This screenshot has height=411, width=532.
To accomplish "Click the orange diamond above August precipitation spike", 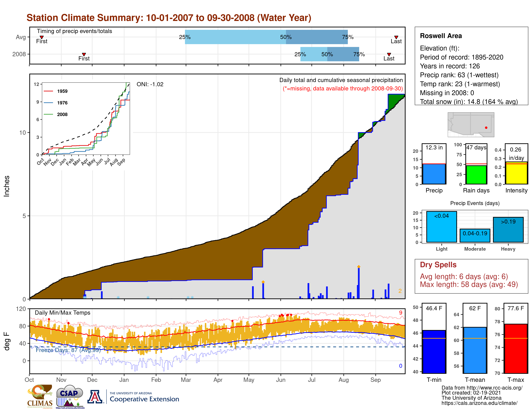I will coord(359,267).
